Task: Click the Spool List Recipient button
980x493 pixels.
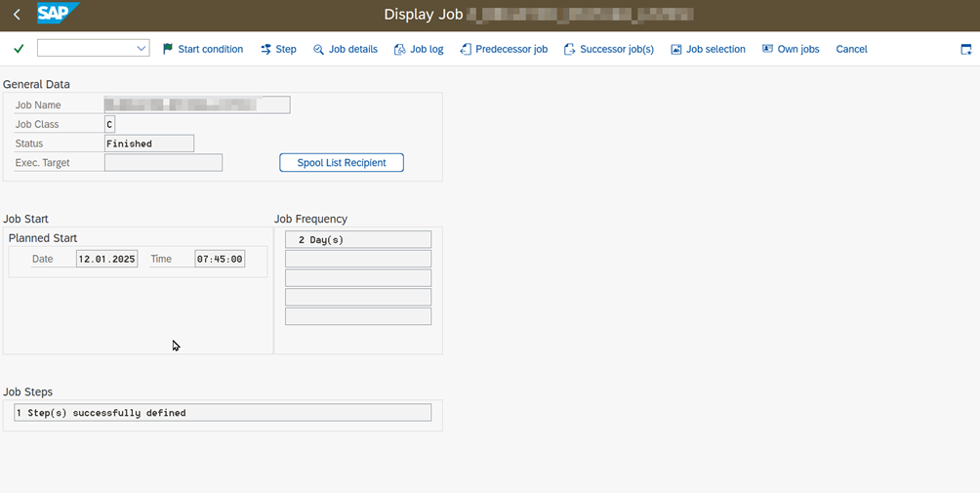Action: pos(342,163)
